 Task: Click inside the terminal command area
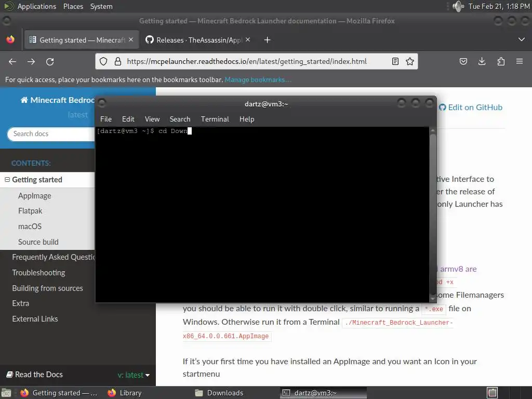pos(262,214)
